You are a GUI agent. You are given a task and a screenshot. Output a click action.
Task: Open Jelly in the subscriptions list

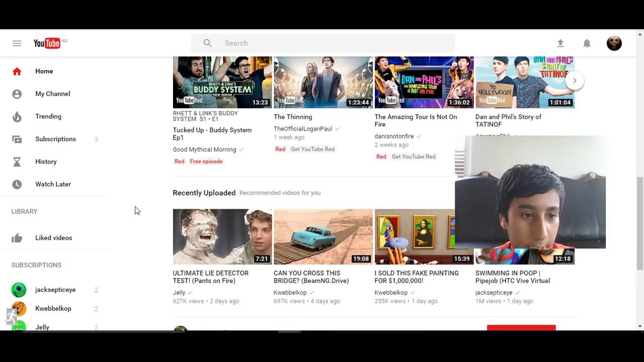tap(42, 327)
